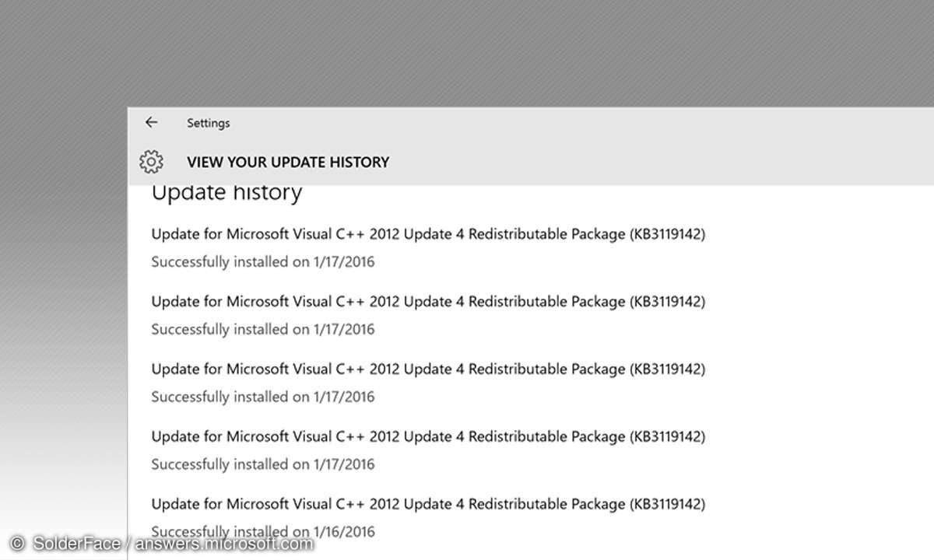Open the KB3119142 update installed on 1/16/2016
934x560 pixels.
pos(428,504)
